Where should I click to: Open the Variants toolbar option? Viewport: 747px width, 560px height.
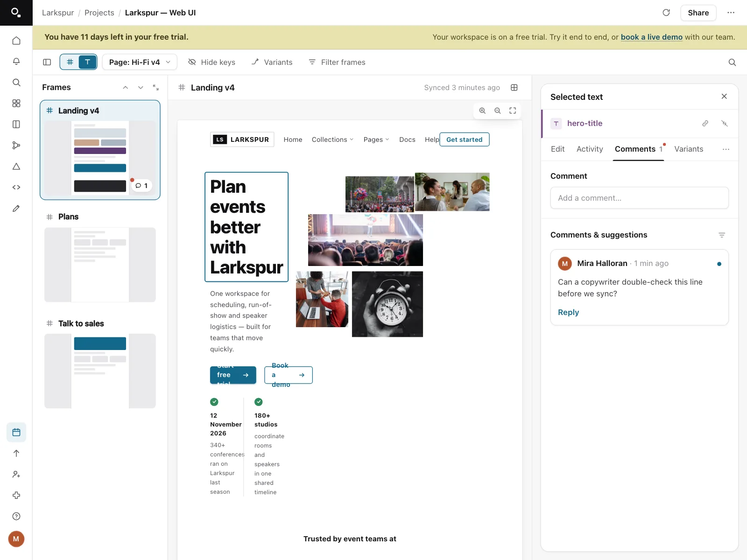[272, 62]
